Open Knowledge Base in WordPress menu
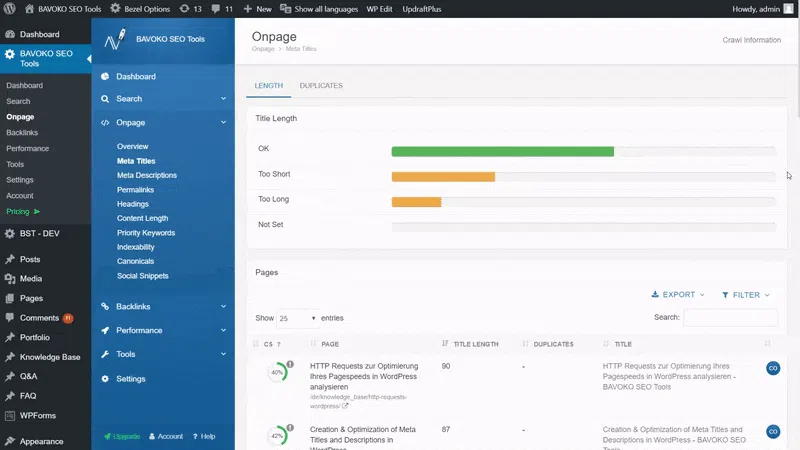 [x=50, y=357]
